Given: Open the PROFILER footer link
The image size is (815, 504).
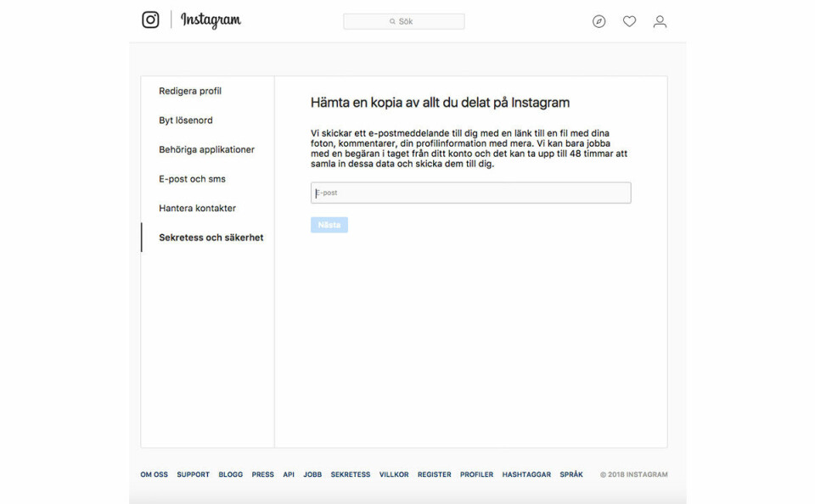Looking at the screenshot, I should 476,474.
